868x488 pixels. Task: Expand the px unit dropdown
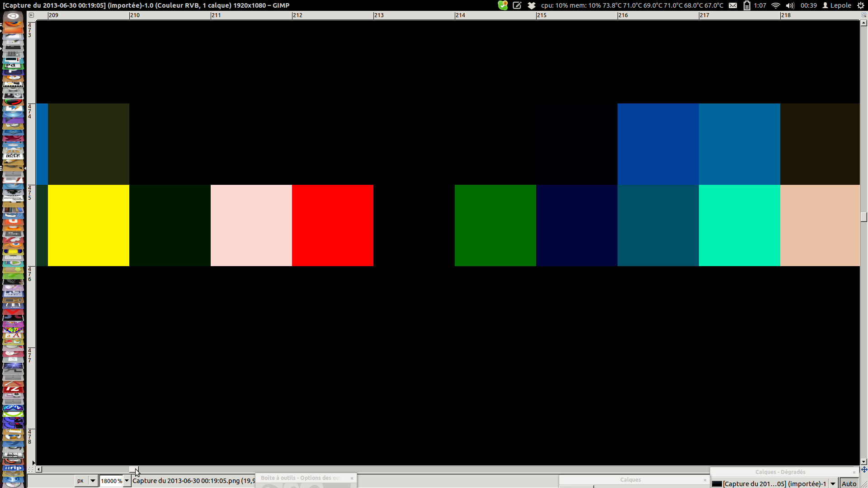[x=93, y=481]
